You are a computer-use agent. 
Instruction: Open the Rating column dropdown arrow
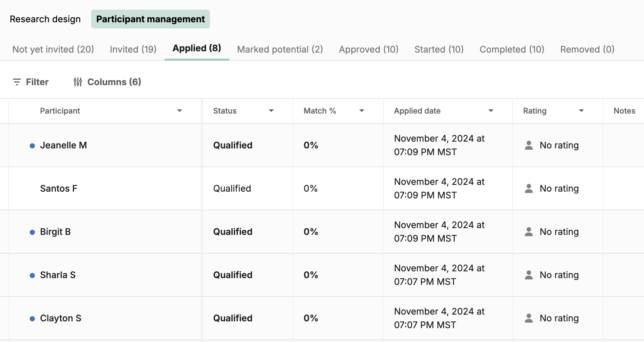pos(581,111)
